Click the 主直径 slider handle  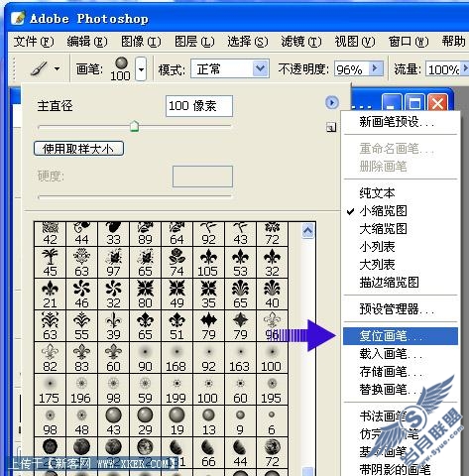click(x=134, y=126)
